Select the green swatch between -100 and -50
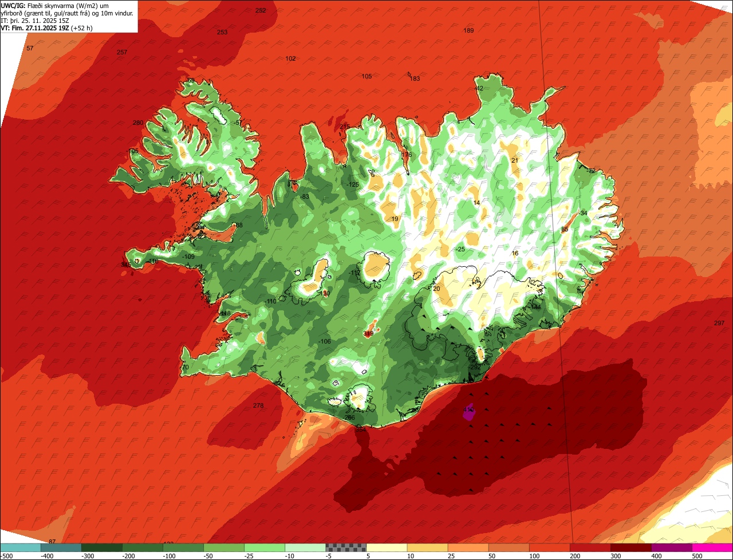This screenshot has width=733, height=560. 183,547
